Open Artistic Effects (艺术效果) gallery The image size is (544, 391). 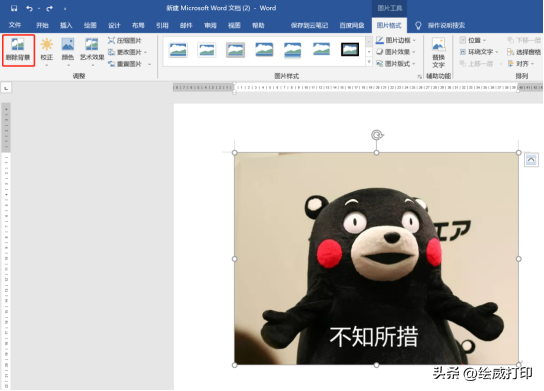click(92, 51)
